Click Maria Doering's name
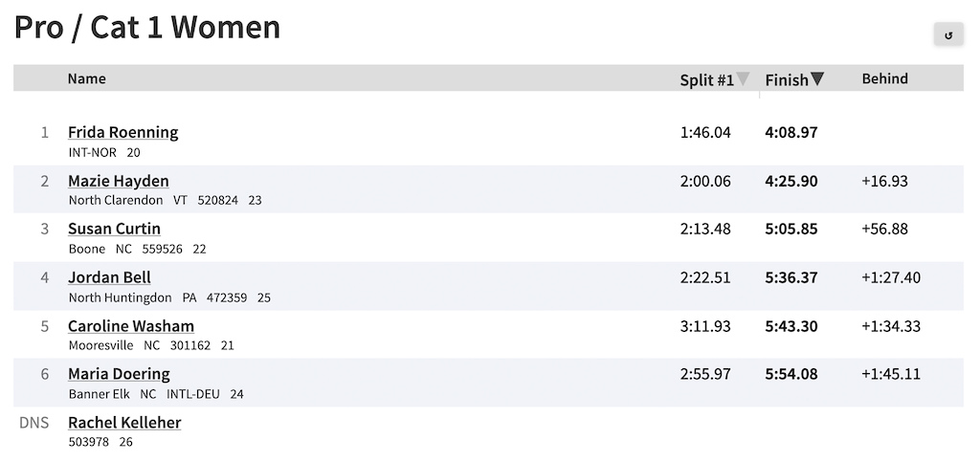 coord(119,374)
